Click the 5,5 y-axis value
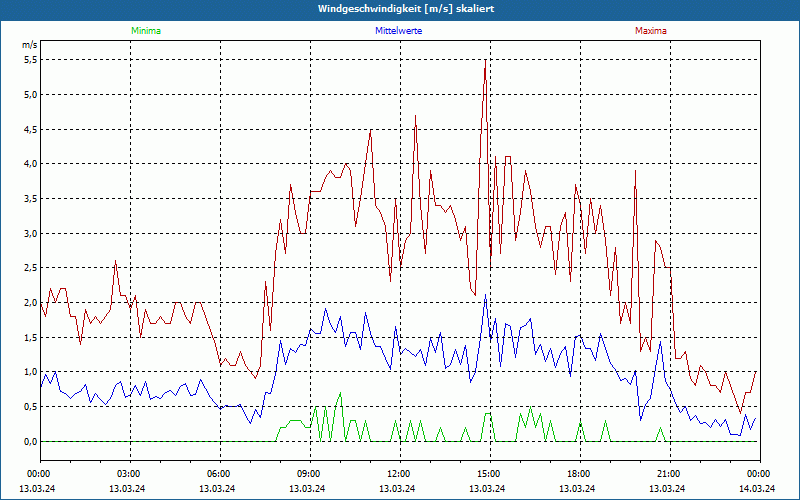 point(31,60)
